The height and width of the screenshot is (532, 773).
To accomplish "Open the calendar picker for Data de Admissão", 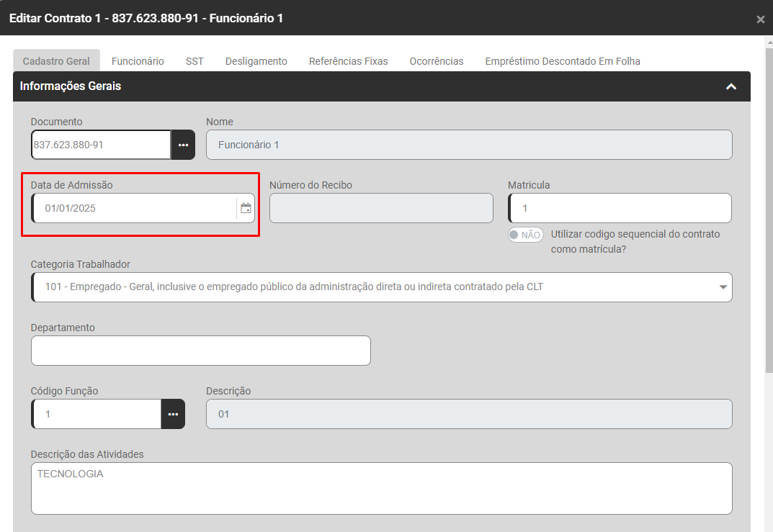I will [246, 208].
